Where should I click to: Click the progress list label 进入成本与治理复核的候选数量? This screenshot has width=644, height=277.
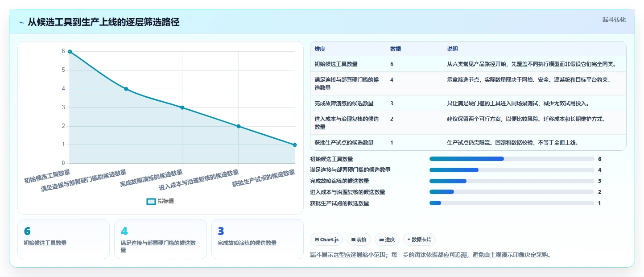[x=347, y=192]
